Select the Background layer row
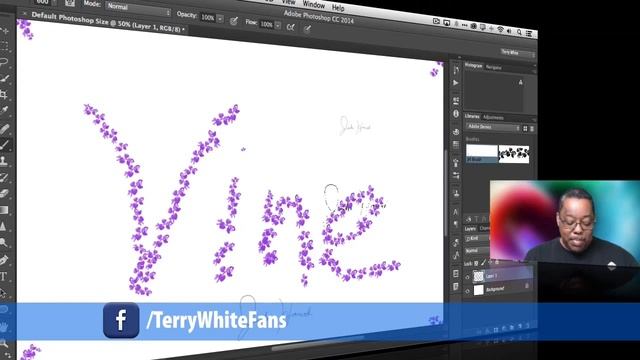 pyautogui.click(x=500, y=289)
